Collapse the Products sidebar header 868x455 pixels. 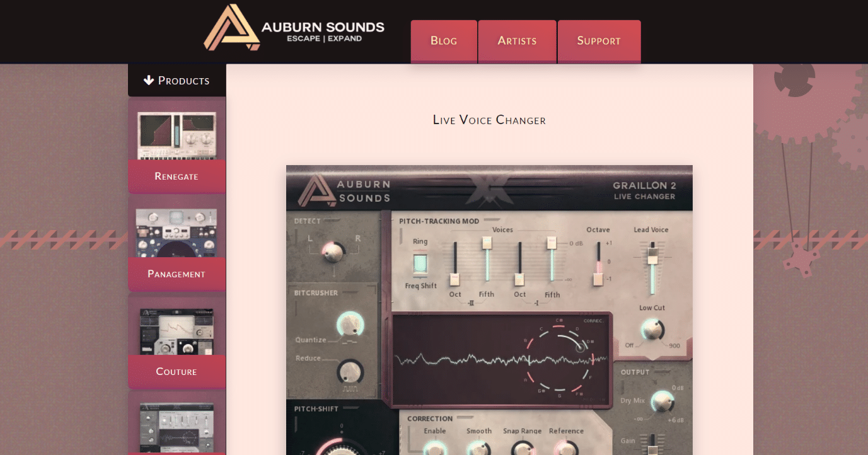pos(176,81)
